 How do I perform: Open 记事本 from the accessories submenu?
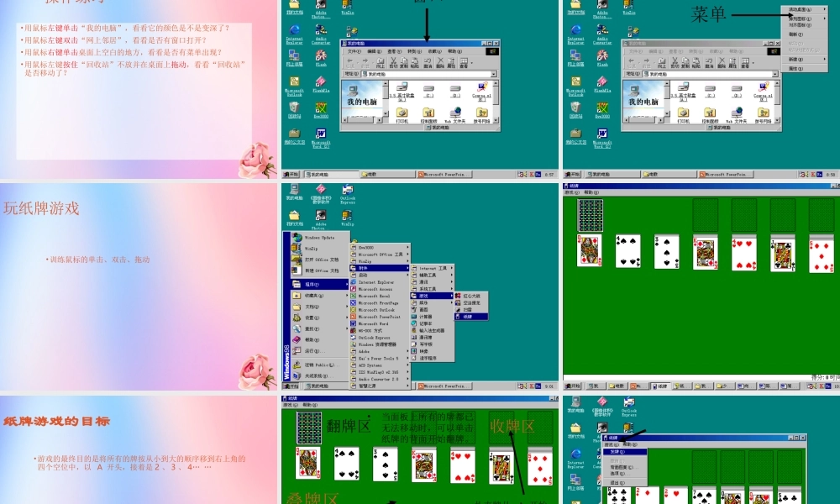click(x=432, y=323)
